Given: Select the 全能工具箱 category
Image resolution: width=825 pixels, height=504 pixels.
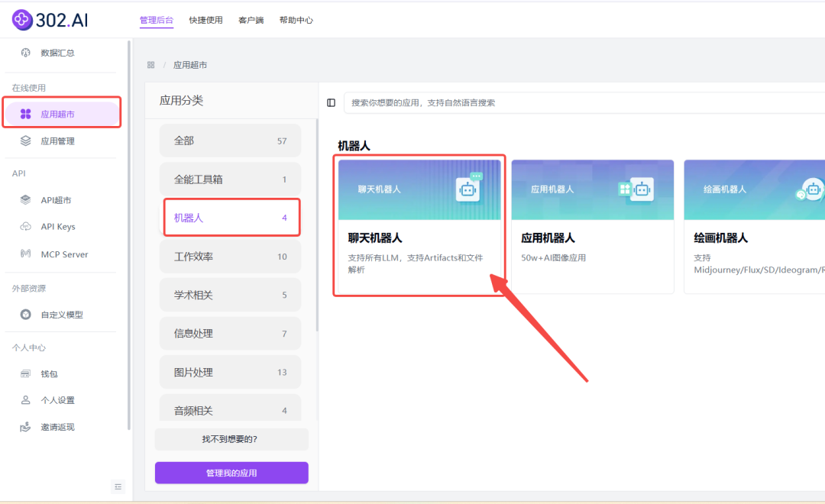Looking at the screenshot, I should tap(230, 179).
